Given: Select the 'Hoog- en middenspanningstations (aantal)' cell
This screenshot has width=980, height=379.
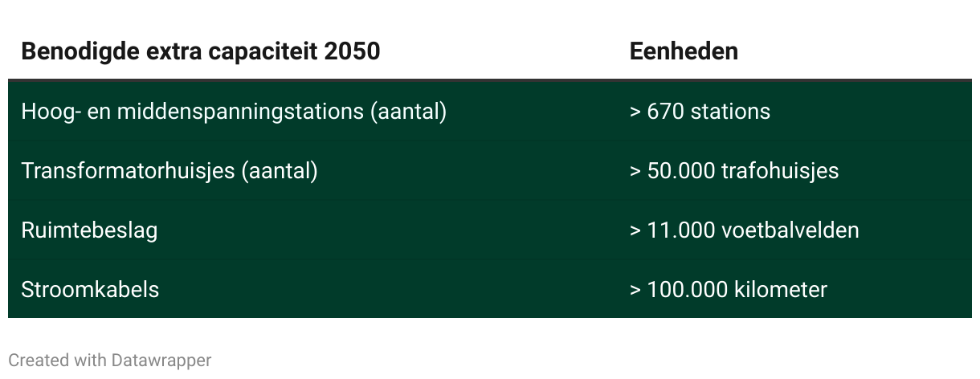Looking at the screenshot, I should pyautogui.click(x=234, y=112).
